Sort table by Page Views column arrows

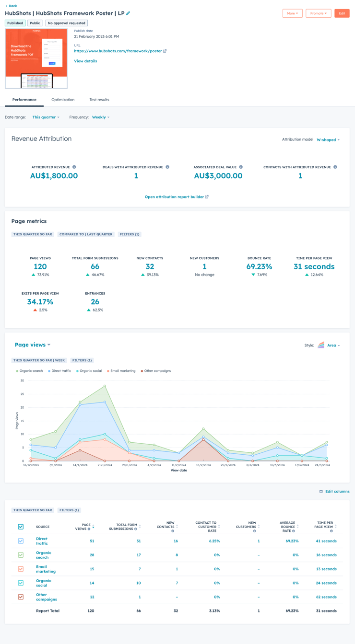93,527
